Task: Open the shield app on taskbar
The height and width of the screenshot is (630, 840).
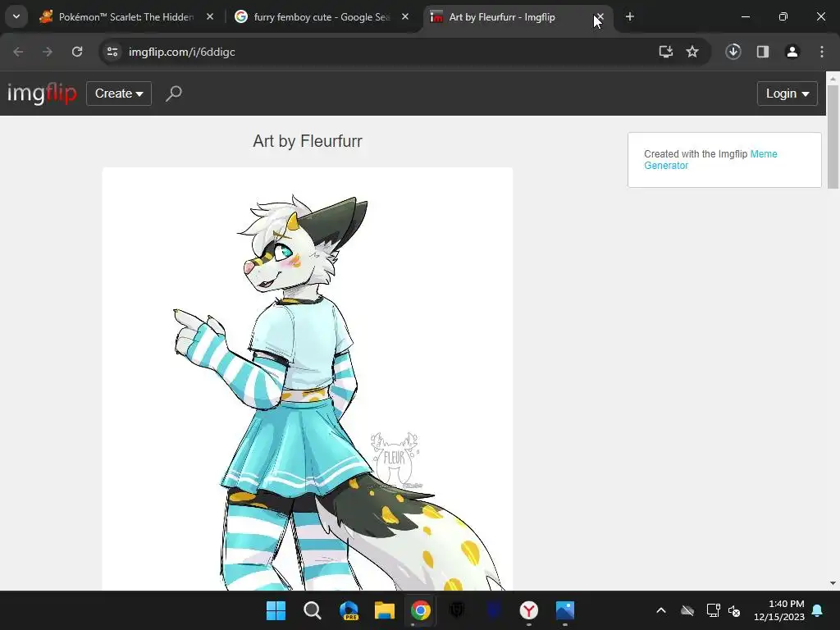Action: pyautogui.click(x=457, y=610)
